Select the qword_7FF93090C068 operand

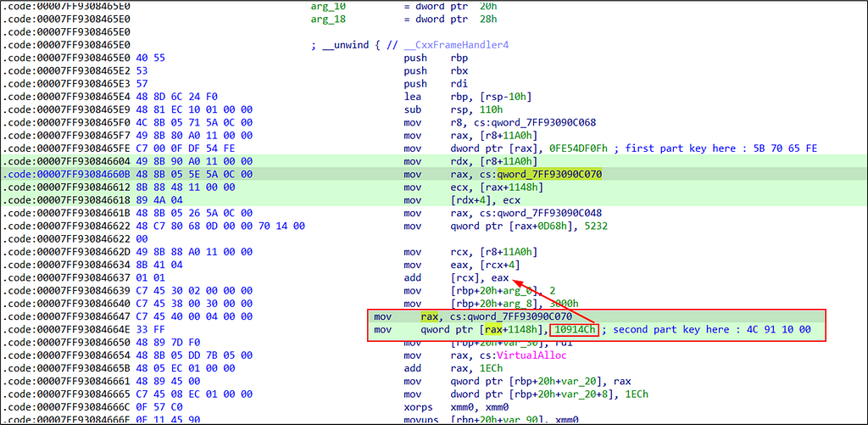(545, 122)
